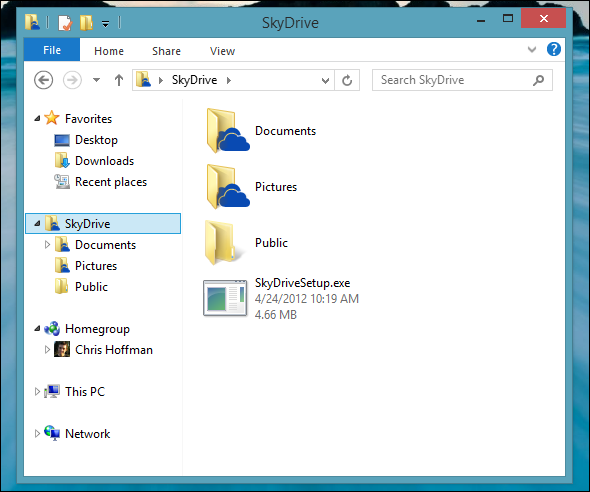Expand the Chris Hoffman node
The height and width of the screenshot is (492, 590).
click(47, 349)
